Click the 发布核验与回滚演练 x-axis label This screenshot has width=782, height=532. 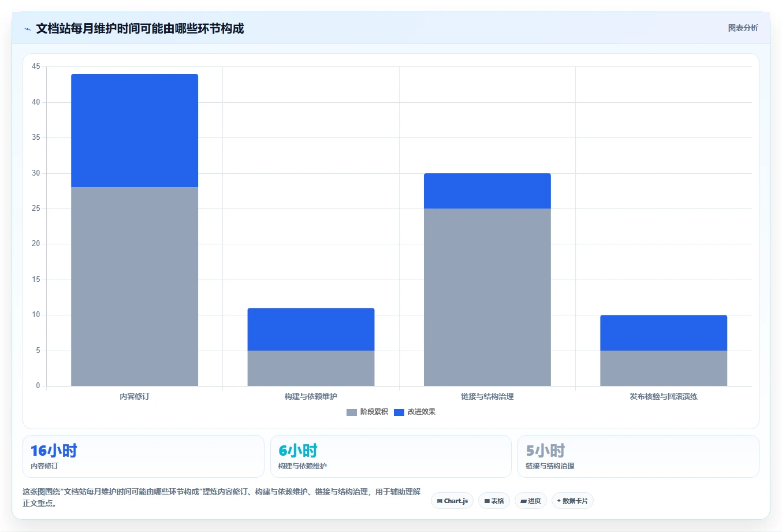point(664,396)
